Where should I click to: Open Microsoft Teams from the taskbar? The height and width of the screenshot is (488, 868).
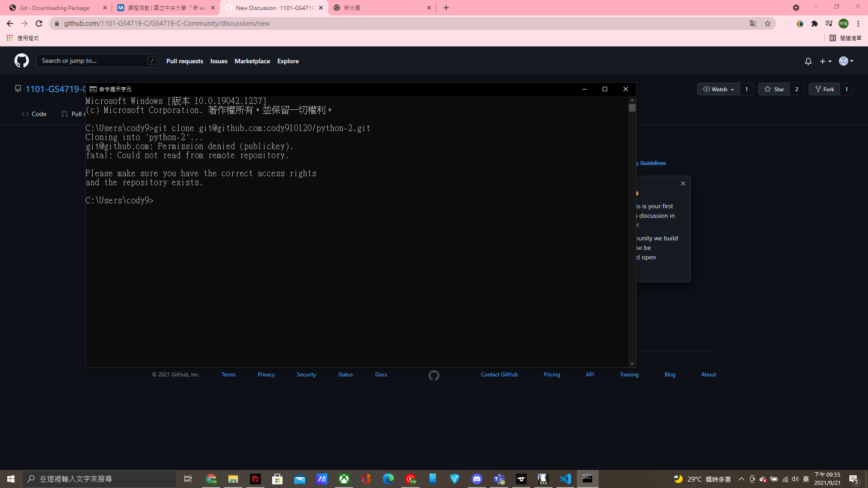[x=499, y=479]
